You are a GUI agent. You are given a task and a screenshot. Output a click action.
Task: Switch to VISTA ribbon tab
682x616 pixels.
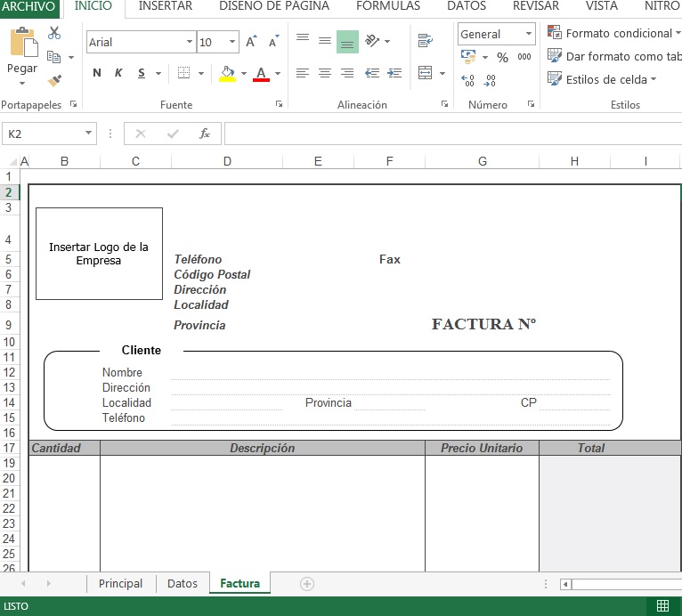point(602,6)
